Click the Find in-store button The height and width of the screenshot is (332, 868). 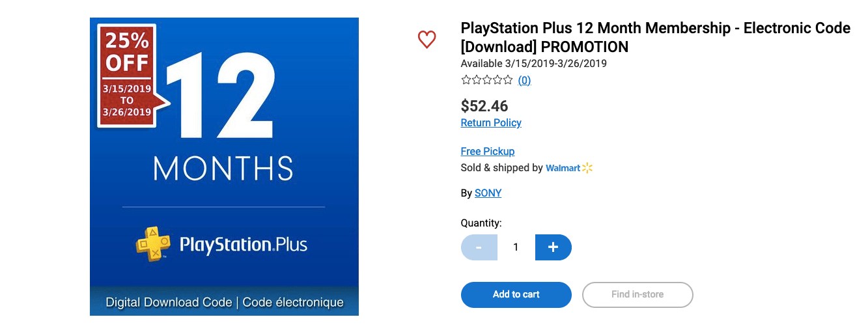[637, 295]
